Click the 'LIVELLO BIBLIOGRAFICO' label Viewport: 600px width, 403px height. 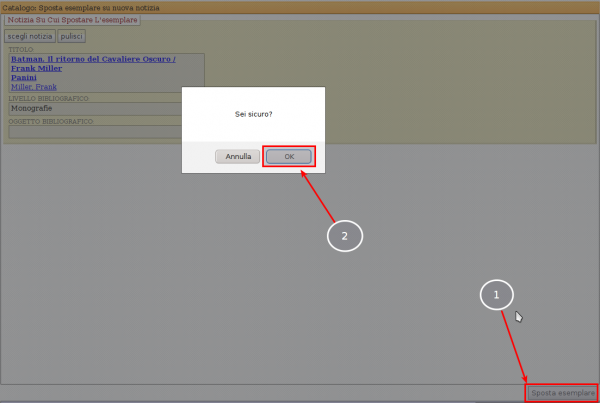(48, 99)
